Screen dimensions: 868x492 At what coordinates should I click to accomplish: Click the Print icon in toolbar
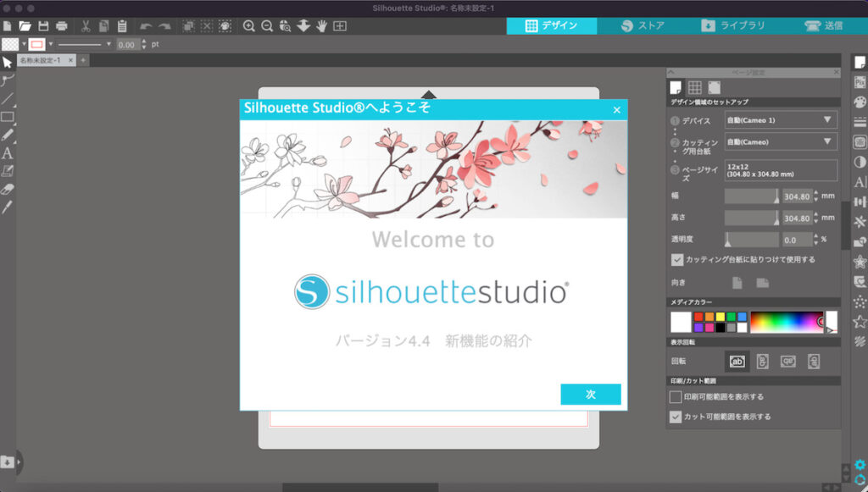click(62, 26)
